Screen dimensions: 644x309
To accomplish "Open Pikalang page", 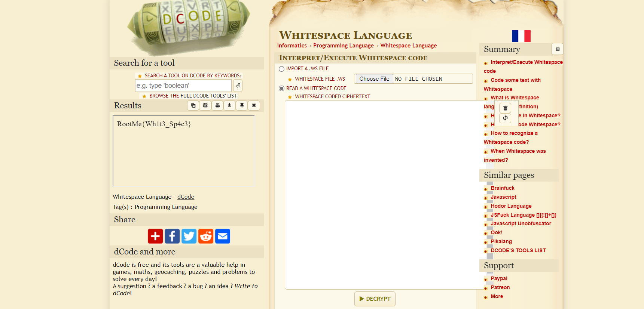I will (501, 242).
